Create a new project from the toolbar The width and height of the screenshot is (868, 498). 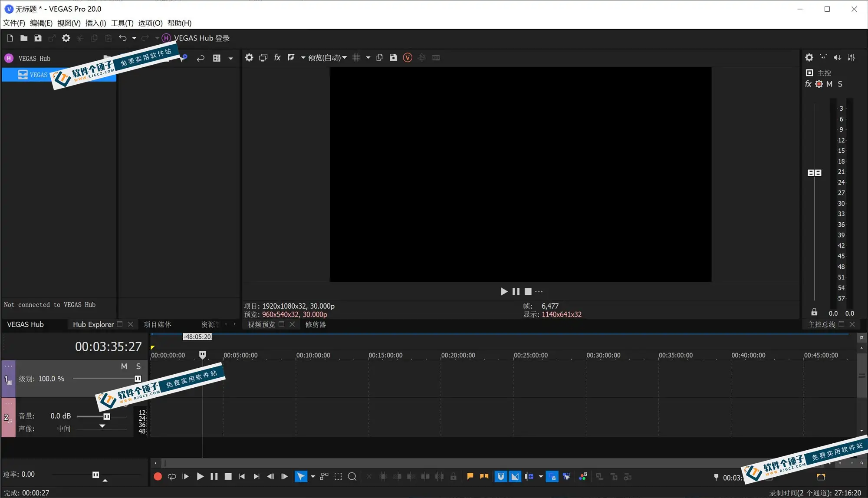click(10, 38)
